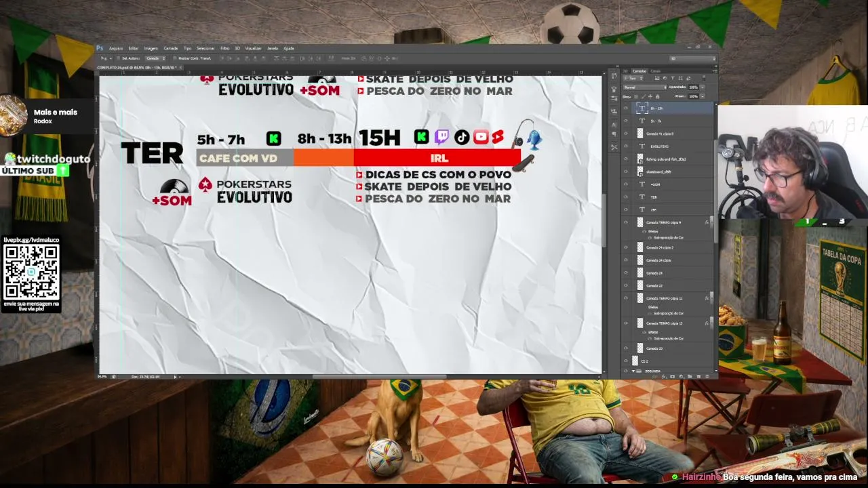868x488 pixels.
Task: Toggle 'Mostrar Contr. Transf.' checkbox
Action: coord(175,58)
